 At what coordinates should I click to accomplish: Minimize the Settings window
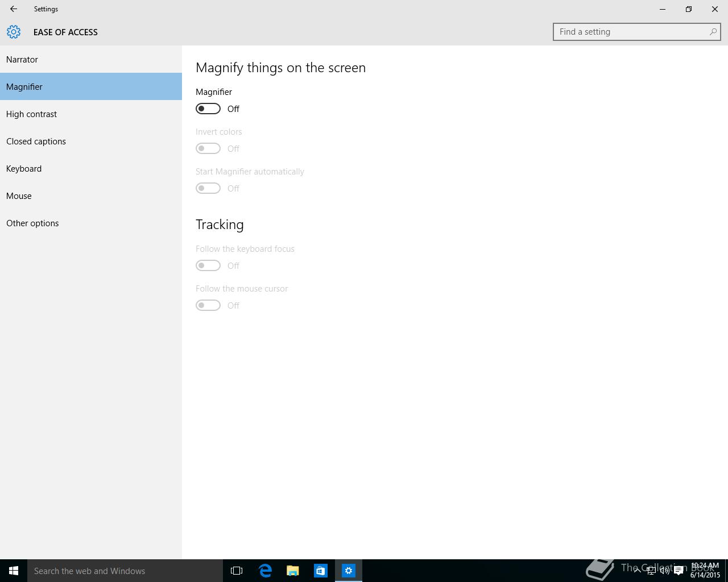pyautogui.click(x=663, y=9)
